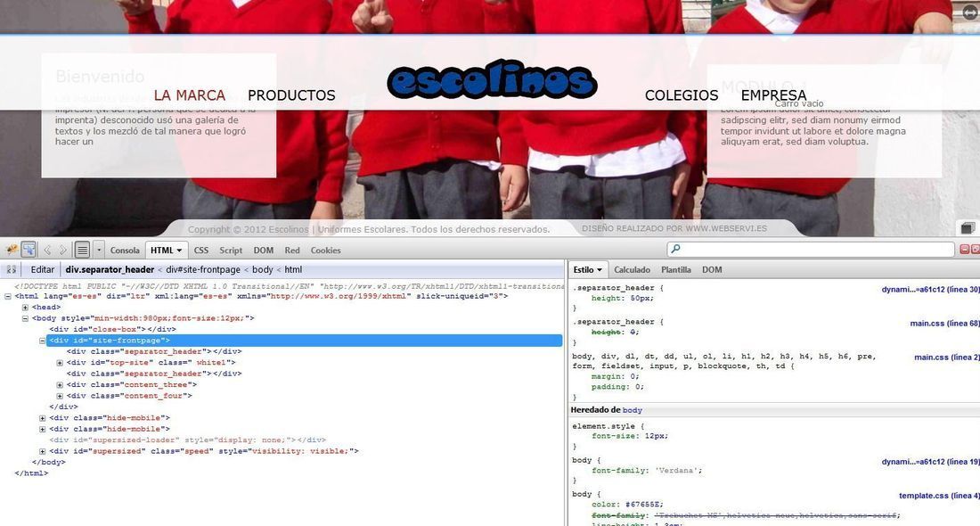Open source link 'main.css (línea 68)'
980x526 pixels.
coord(945,324)
